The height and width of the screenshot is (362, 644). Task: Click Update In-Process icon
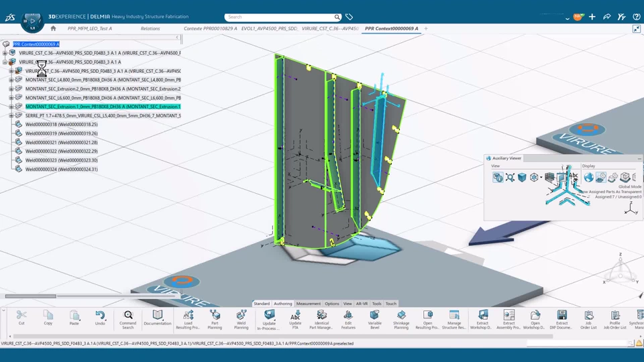click(269, 315)
